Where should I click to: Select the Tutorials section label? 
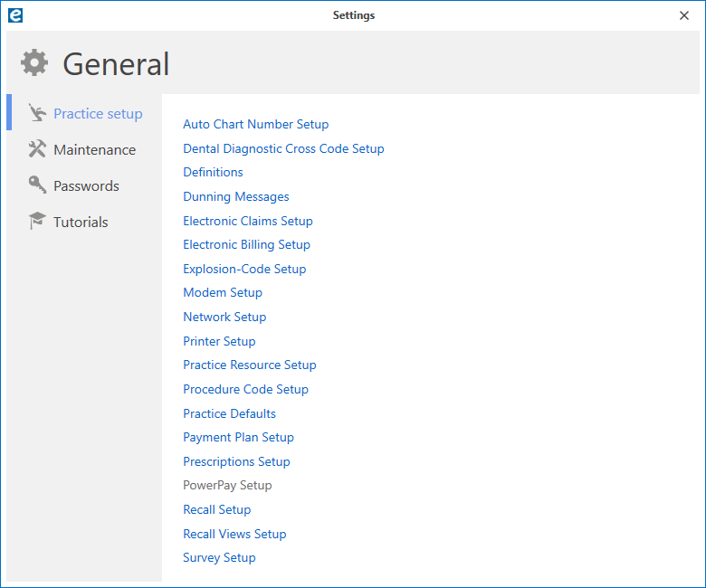pos(81,222)
